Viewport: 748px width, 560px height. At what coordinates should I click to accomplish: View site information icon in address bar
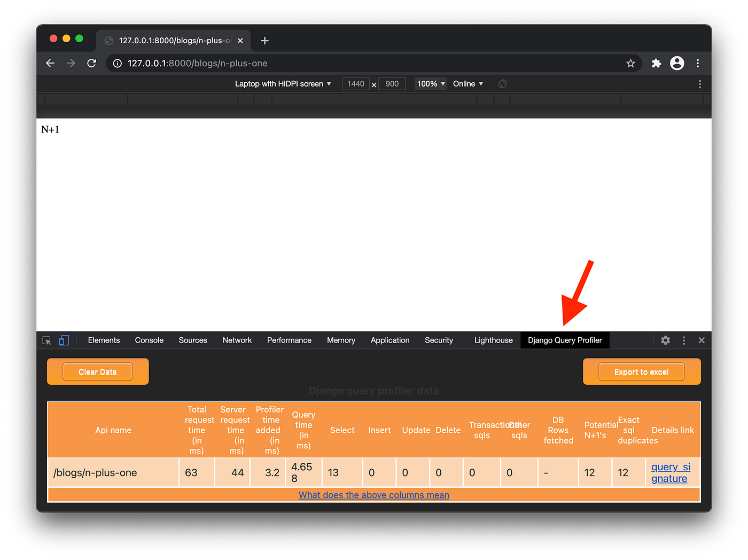(x=118, y=63)
